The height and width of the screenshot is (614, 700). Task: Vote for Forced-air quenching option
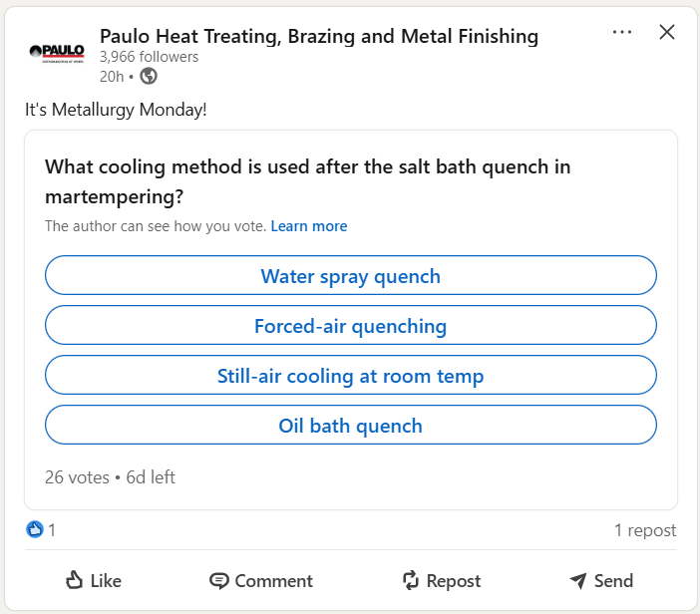(350, 326)
